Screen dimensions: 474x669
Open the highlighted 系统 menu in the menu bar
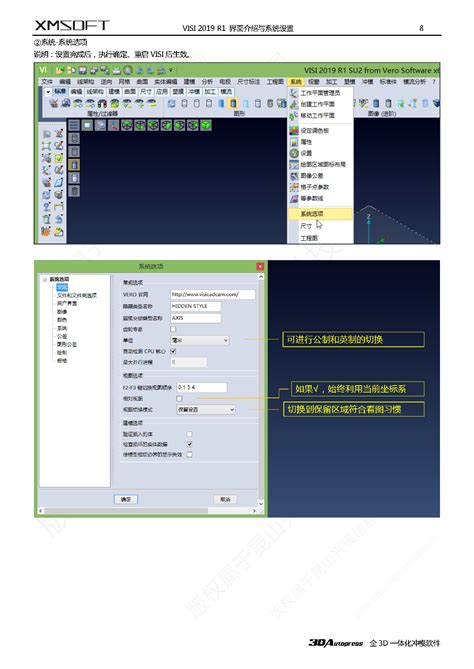pyautogui.click(x=296, y=81)
